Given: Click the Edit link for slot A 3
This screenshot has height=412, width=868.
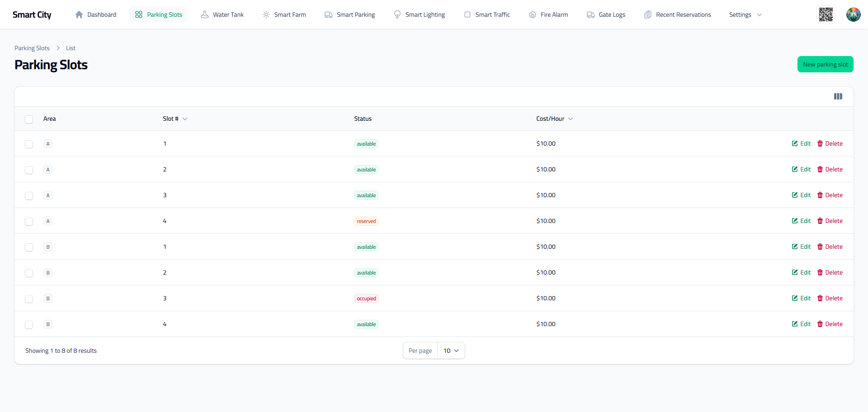Looking at the screenshot, I should 802,195.
